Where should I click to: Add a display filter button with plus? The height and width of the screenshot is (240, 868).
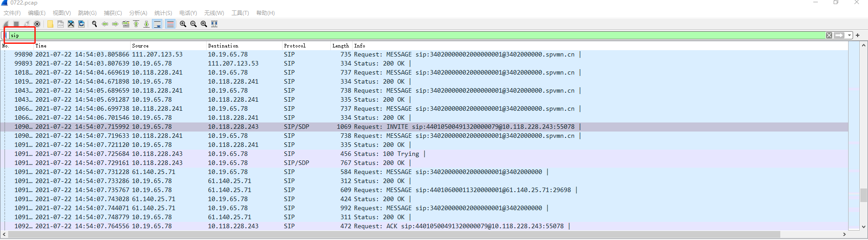tap(858, 35)
